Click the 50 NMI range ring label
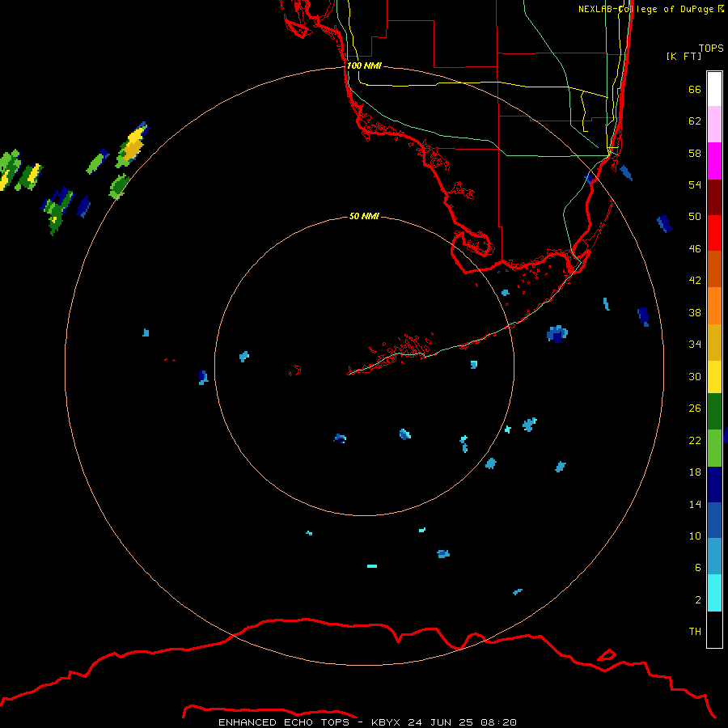The height and width of the screenshot is (728, 728). pyautogui.click(x=364, y=216)
